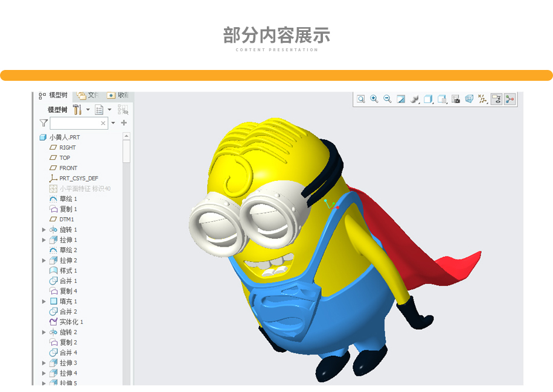Click the Repaint screen icon
The width and height of the screenshot is (553, 392).
401,100
